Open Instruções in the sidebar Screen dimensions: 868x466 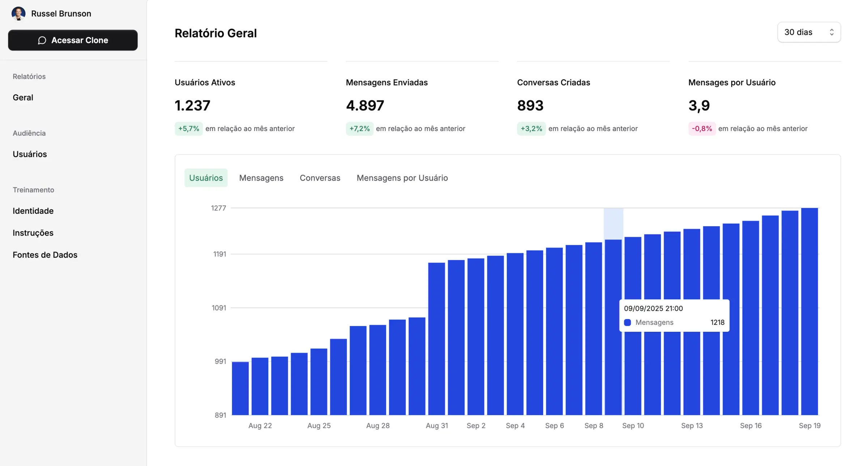[x=33, y=233]
